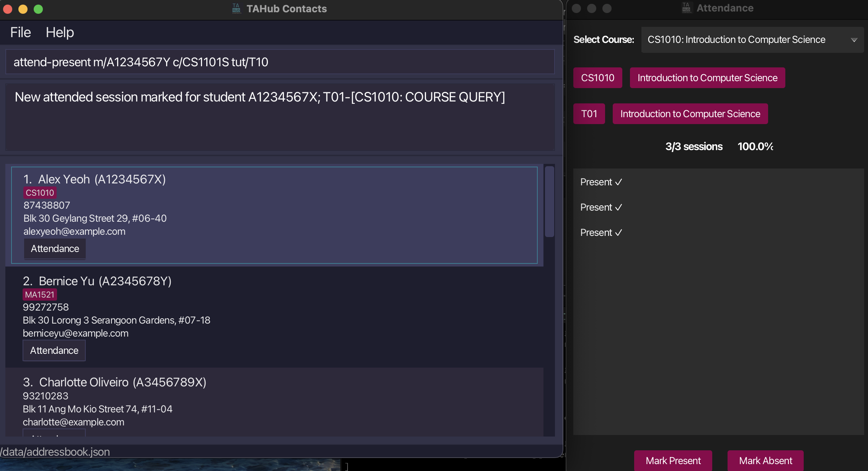Viewport: 868px width, 471px height.
Task: Select the second Present session entry
Action: [x=601, y=208]
